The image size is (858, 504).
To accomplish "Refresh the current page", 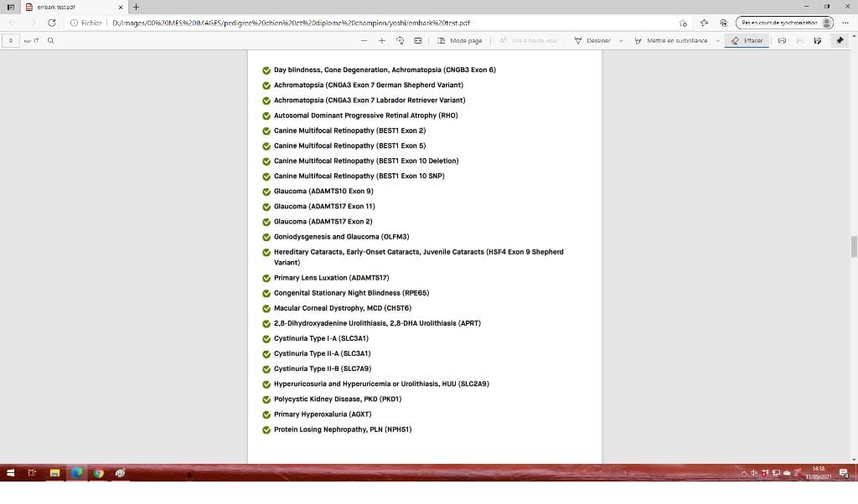I will pos(52,23).
